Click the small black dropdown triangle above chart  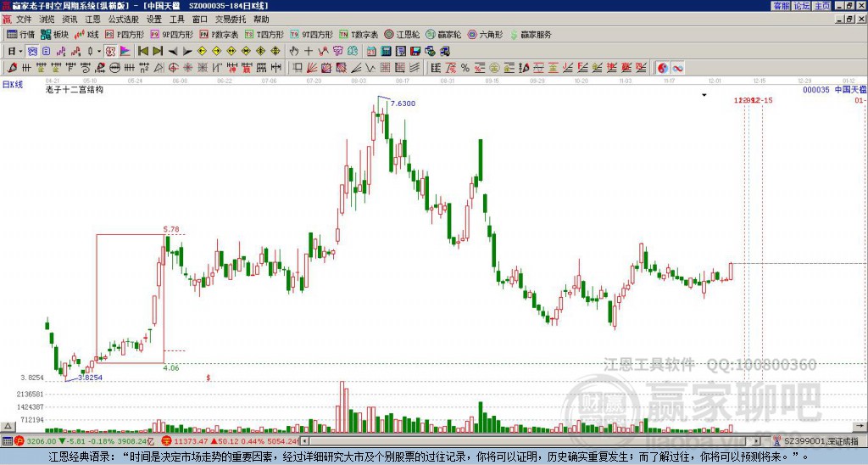(x=704, y=95)
